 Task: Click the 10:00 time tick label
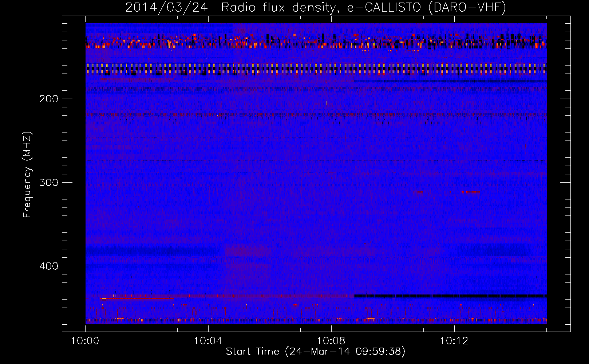85,341
